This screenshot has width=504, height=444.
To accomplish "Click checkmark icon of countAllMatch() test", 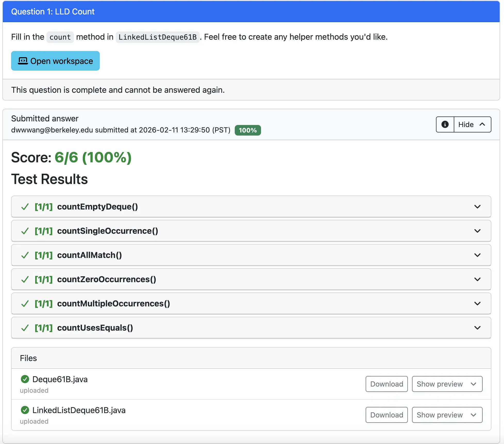I will click(25, 255).
